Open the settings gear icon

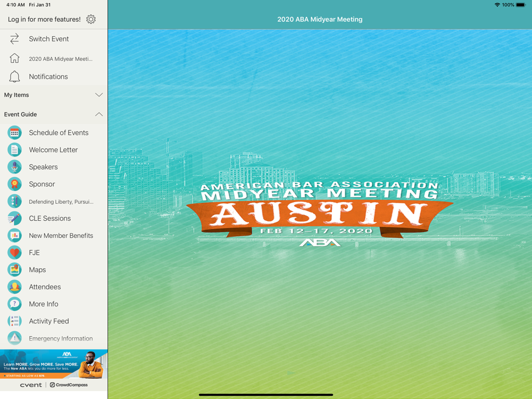[x=91, y=19]
